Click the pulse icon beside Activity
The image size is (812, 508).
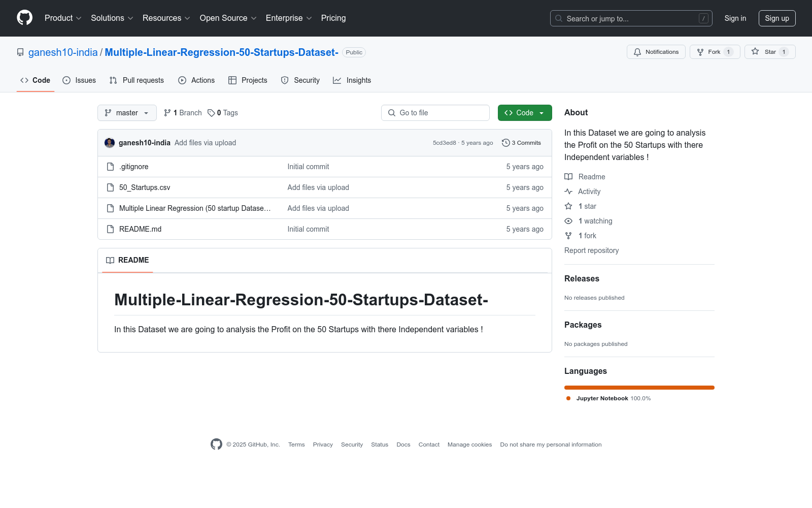tap(568, 192)
